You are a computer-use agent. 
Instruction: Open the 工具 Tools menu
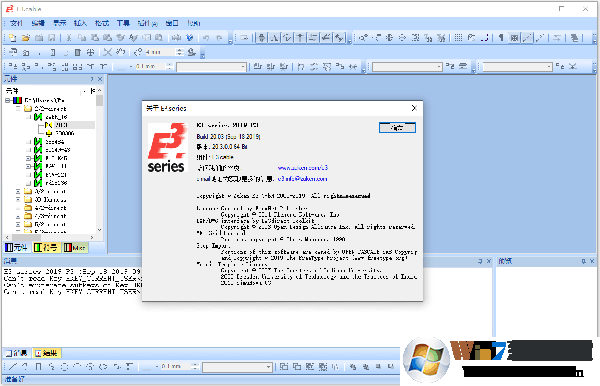pyautogui.click(x=123, y=23)
